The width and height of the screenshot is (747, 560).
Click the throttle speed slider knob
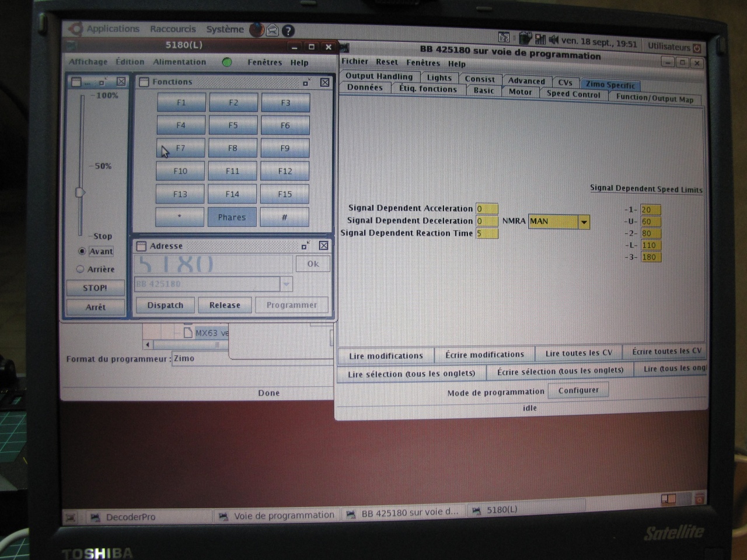(81, 192)
